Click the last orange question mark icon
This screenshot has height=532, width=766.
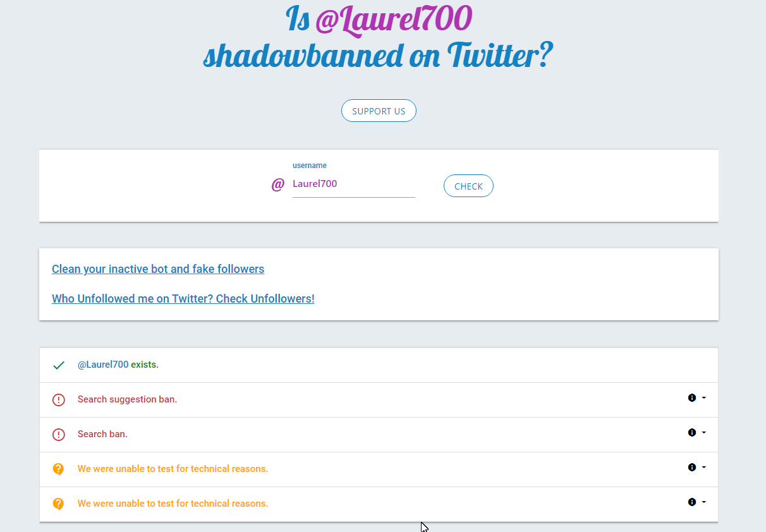[x=59, y=504]
